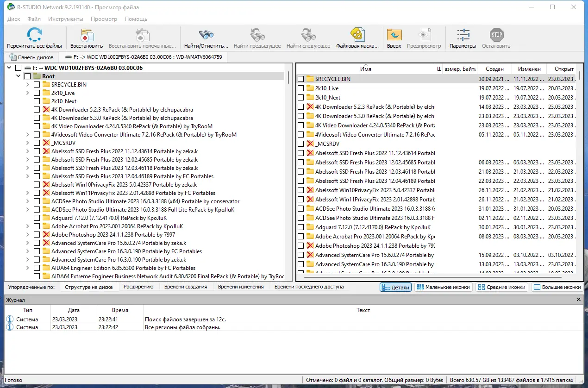Expand Adobe Acrobat Pro 2023 tree node
This screenshot has height=388, width=588.
28,226
